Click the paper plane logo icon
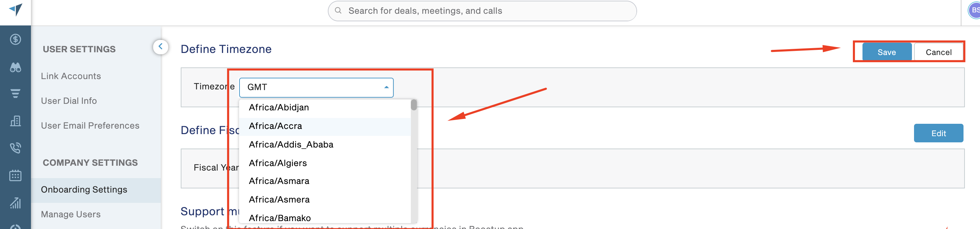 [x=15, y=9]
